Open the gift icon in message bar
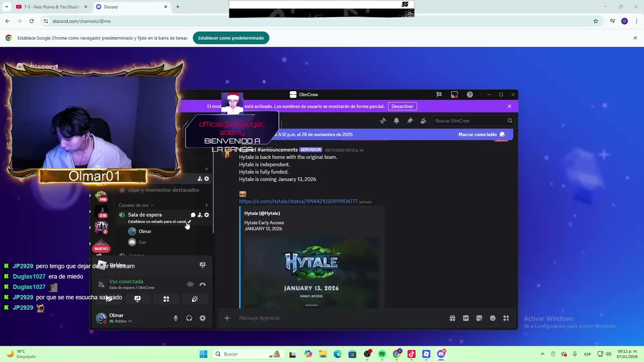Image resolution: width=644 pixels, height=362 pixels. click(452, 318)
